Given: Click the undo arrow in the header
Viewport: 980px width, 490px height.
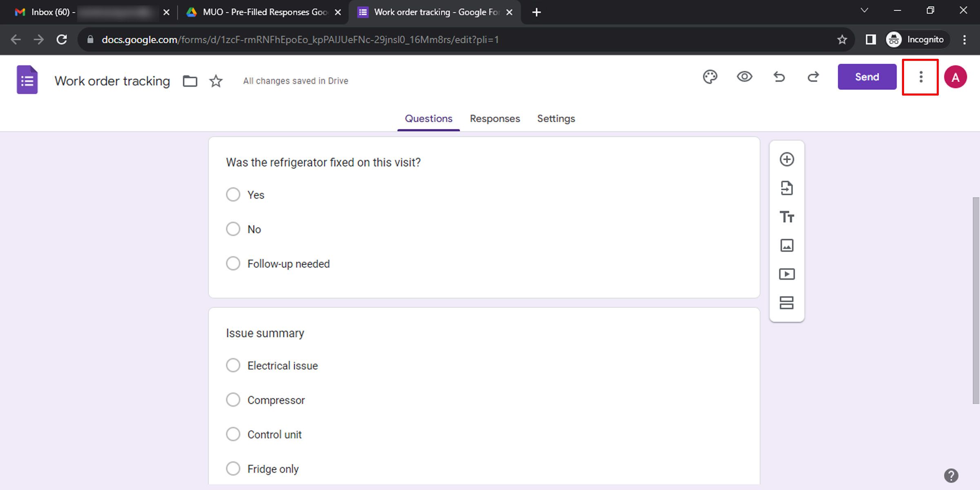Looking at the screenshot, I should (779, 77).
